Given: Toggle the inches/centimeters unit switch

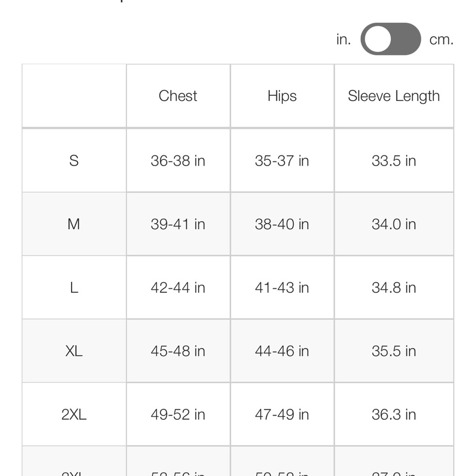Looking at the screenshot, I should pos(390,39).
